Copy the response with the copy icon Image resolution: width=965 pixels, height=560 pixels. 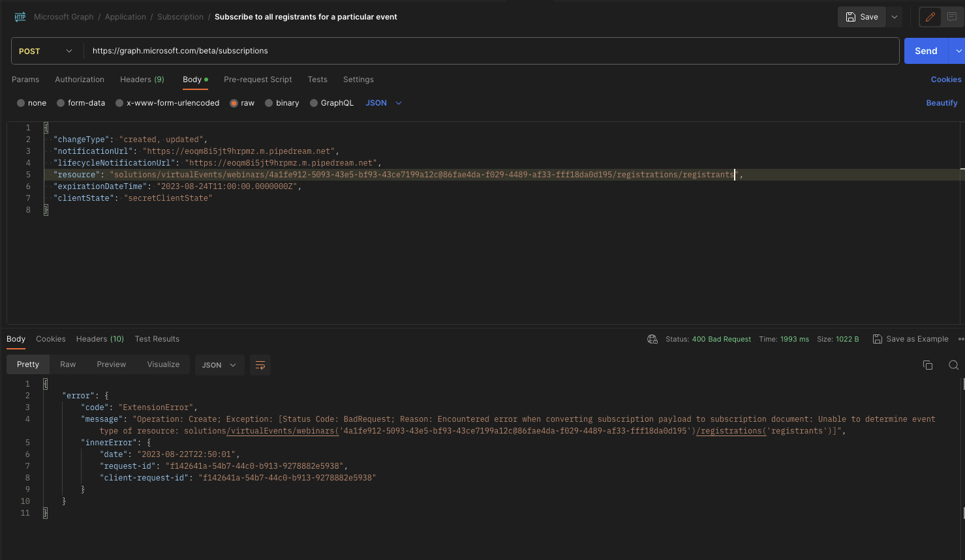pyautogui.click(x=928, y=365)
